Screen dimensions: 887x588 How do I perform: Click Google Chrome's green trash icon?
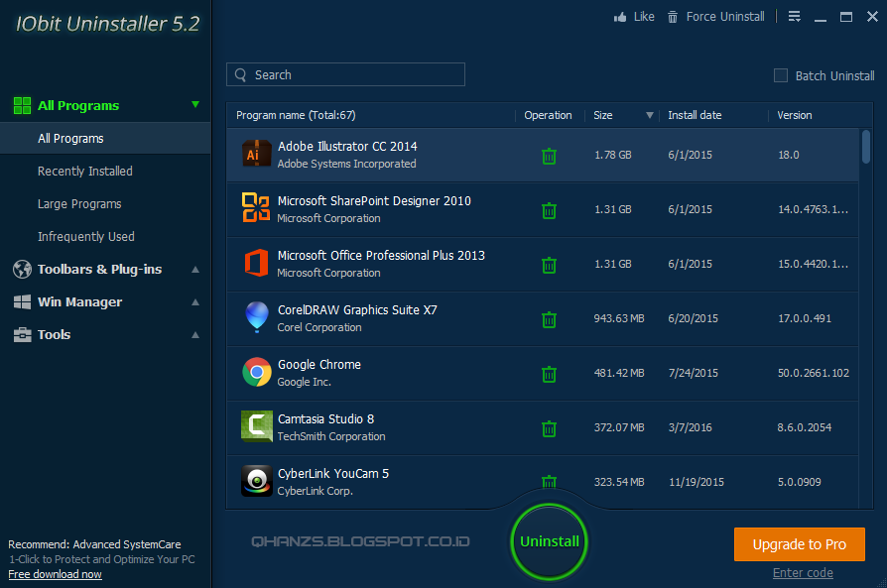549,374
